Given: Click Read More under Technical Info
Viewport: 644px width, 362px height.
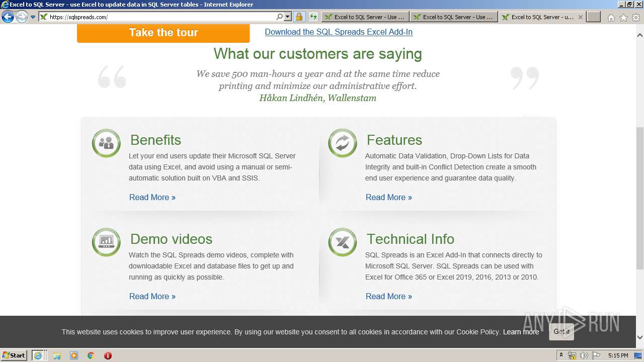Looking at the screenshot, I should tap(389, 296).
